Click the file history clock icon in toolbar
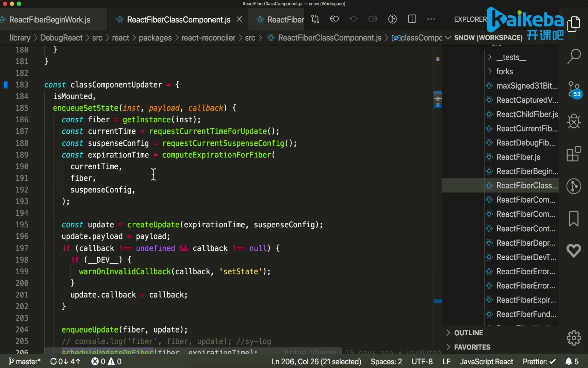The image size is (588, 368). coord(392,19)
